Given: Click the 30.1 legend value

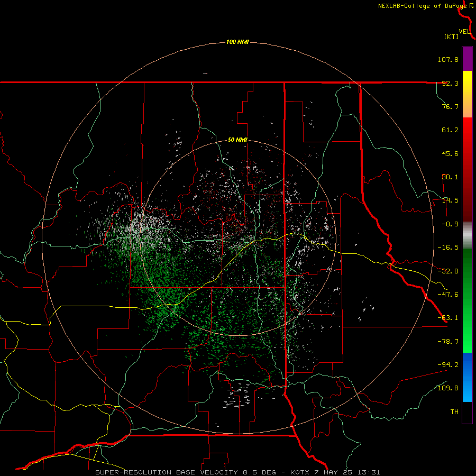Looking at the screenshot, I should coord(450,177).
